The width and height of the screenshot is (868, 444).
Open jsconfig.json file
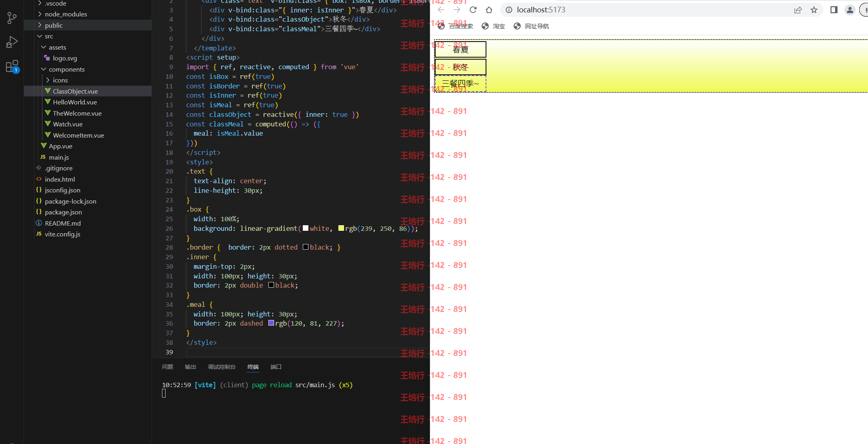coord(88,190)
